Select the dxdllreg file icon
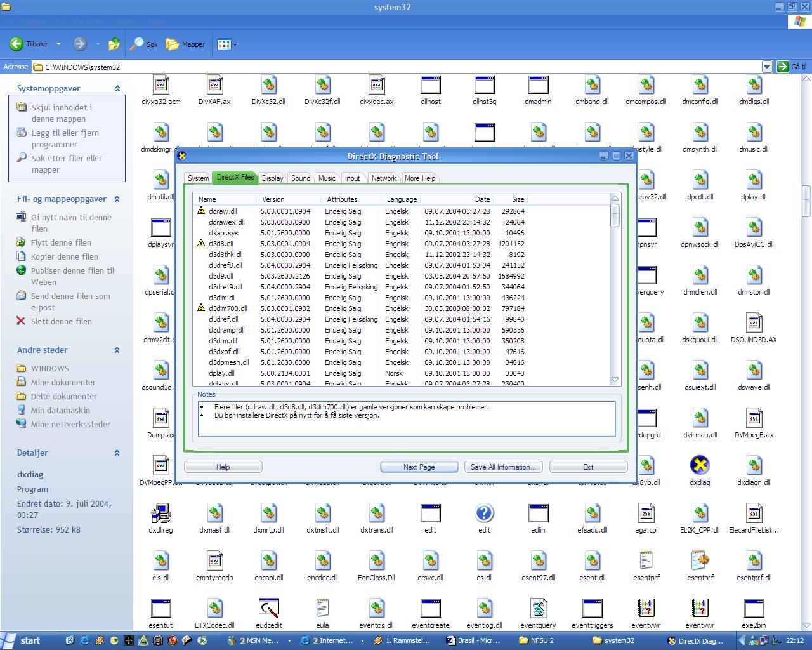This screenshot has width=812, height=650. click(x=160, y=513)
